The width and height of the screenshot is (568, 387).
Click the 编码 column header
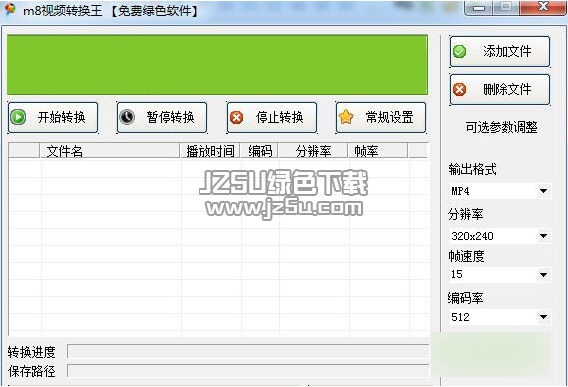coord(260,151)
